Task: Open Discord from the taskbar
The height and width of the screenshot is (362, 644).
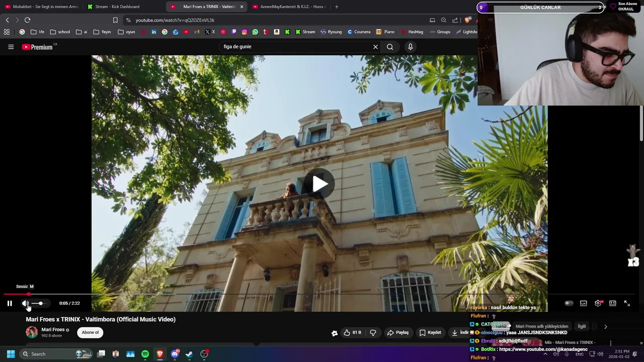Action: (175, 354)
